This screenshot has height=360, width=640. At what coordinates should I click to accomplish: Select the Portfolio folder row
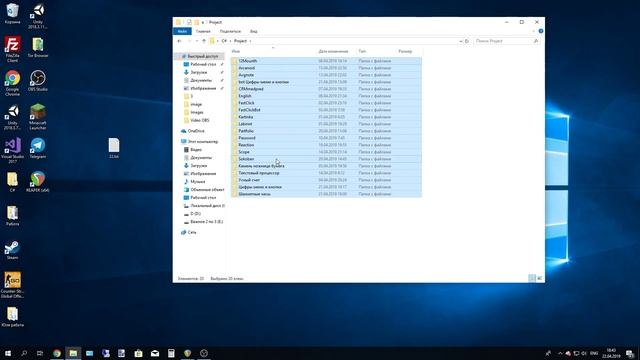[326, 131]
